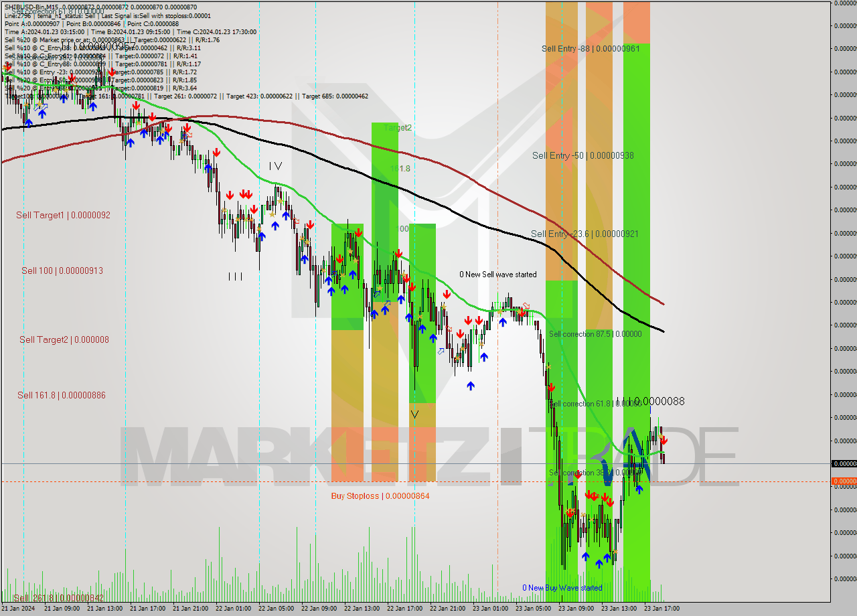The width and height of the screenshot is (857, 616).
Task: Click the 'Sell Entry -23.6 | 0.00000921' label
Action: click(x=585, y=234)
